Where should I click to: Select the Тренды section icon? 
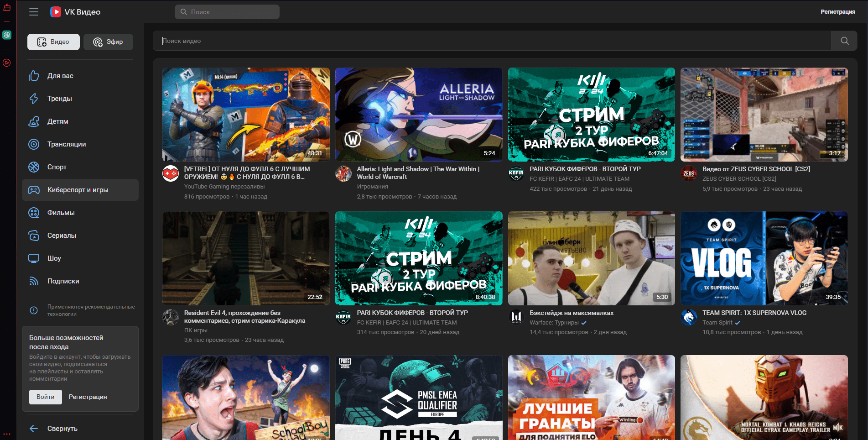[34, 99]
